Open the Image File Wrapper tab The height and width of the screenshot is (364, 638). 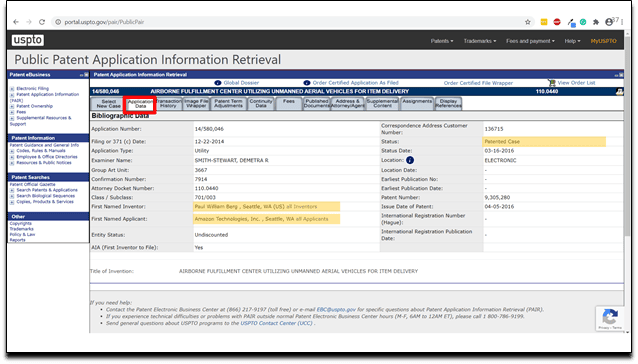click(x=196, y=104)
